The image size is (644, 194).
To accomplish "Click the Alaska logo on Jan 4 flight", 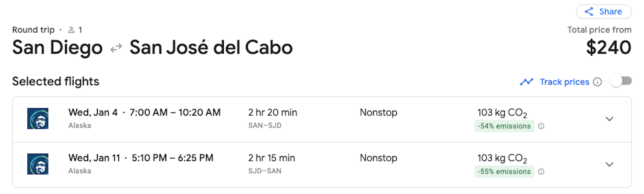I will tap(38, 119).
